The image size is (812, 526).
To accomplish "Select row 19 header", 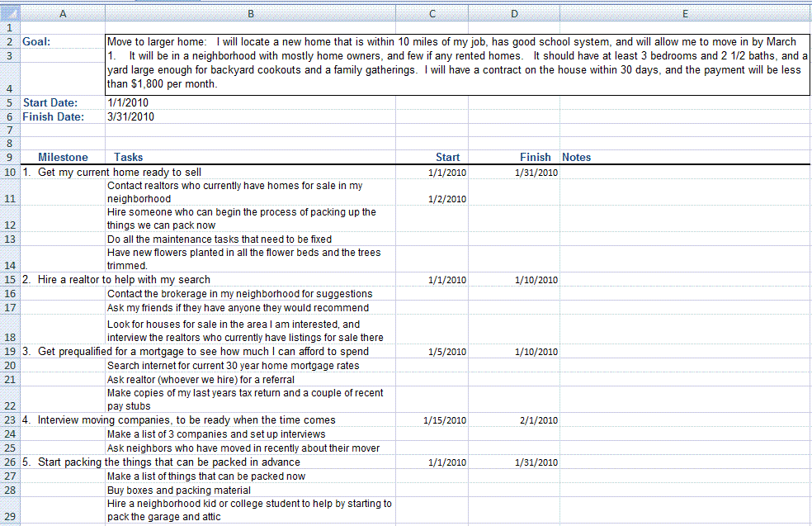I will point(10,352).
